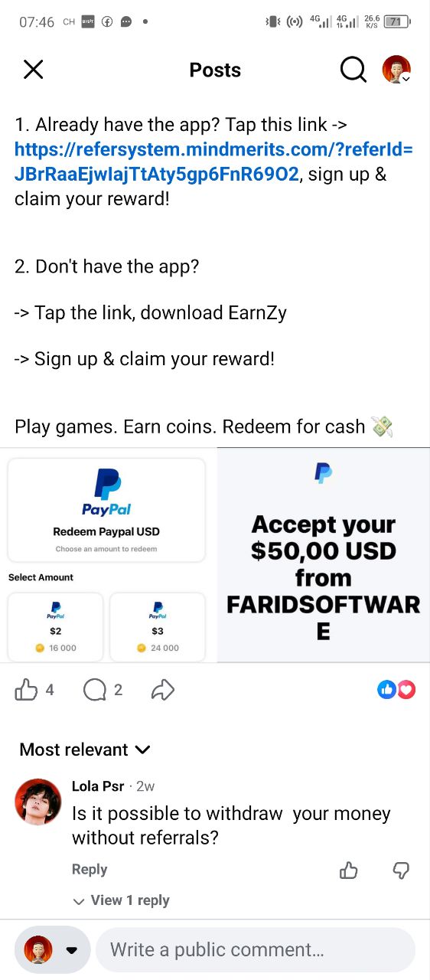Reply to Lola Psr's comment
The image size is (430, 980).
click(90, 869)
